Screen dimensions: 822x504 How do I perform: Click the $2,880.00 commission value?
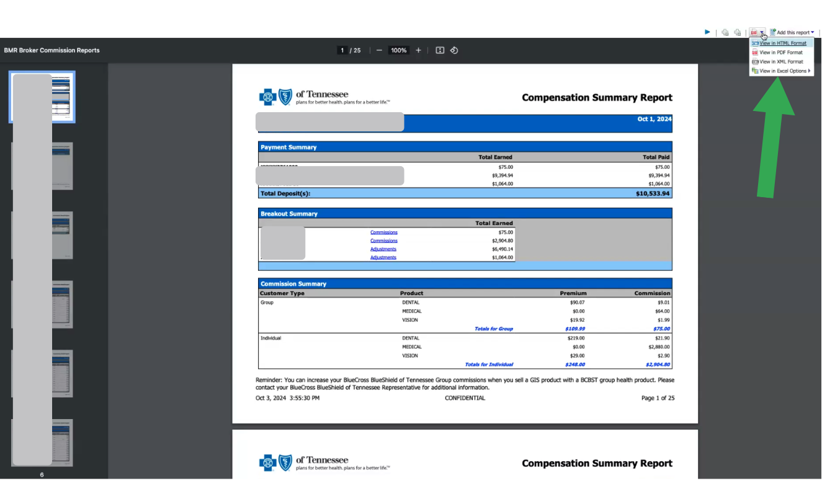[x=658, y=347]
